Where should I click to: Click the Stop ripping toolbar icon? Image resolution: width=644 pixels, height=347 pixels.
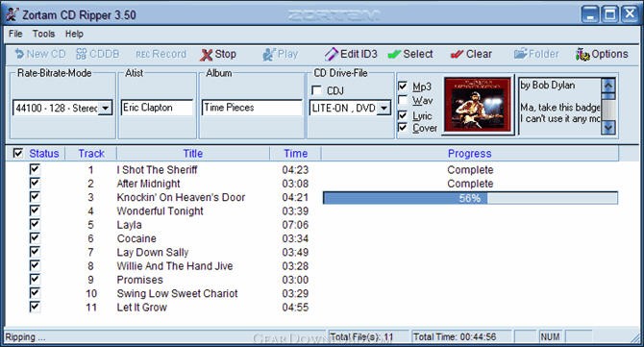click(207, 54)
